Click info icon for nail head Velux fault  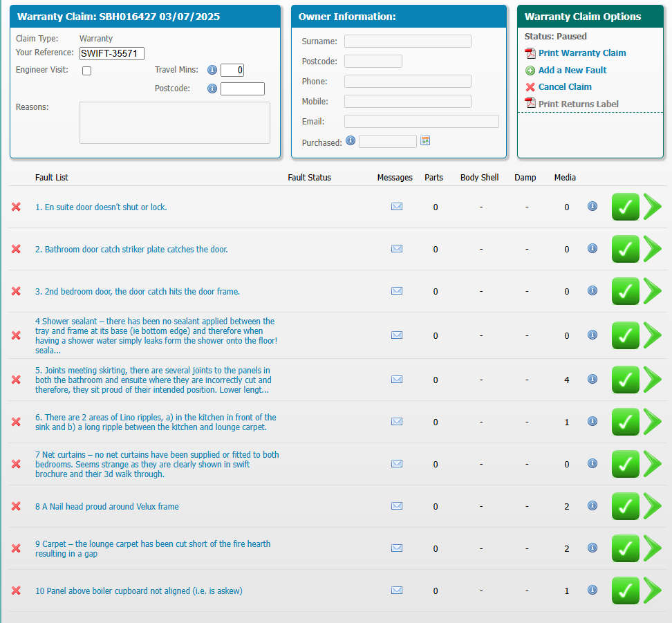pyautogui.click(x=592, y=506)
